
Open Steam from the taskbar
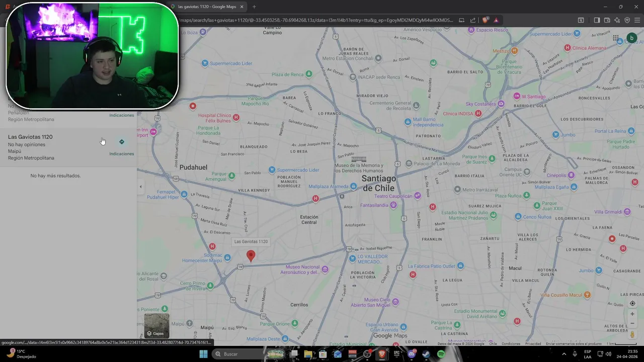426,354
